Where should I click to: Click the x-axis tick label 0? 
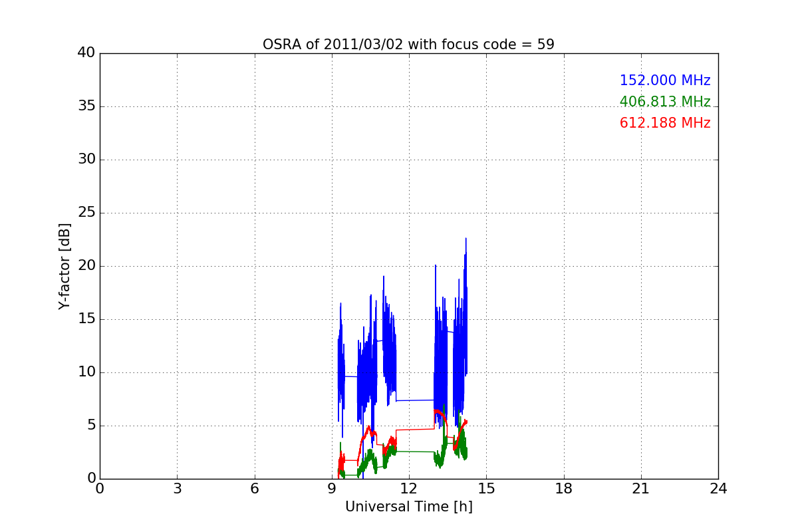click(x=100, y=489)
